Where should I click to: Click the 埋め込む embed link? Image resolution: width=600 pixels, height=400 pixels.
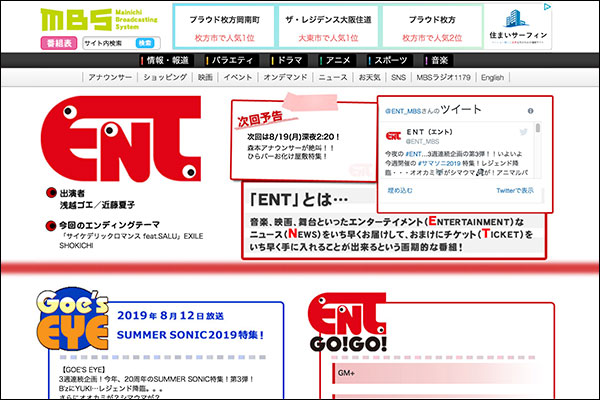[x=400, y=189]
